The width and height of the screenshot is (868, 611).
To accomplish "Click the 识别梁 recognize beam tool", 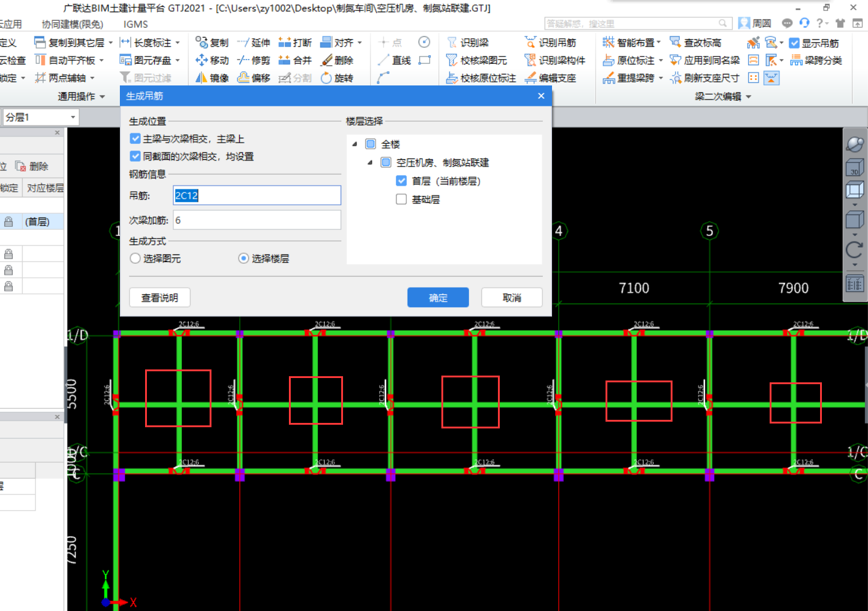I will point(467,42).
